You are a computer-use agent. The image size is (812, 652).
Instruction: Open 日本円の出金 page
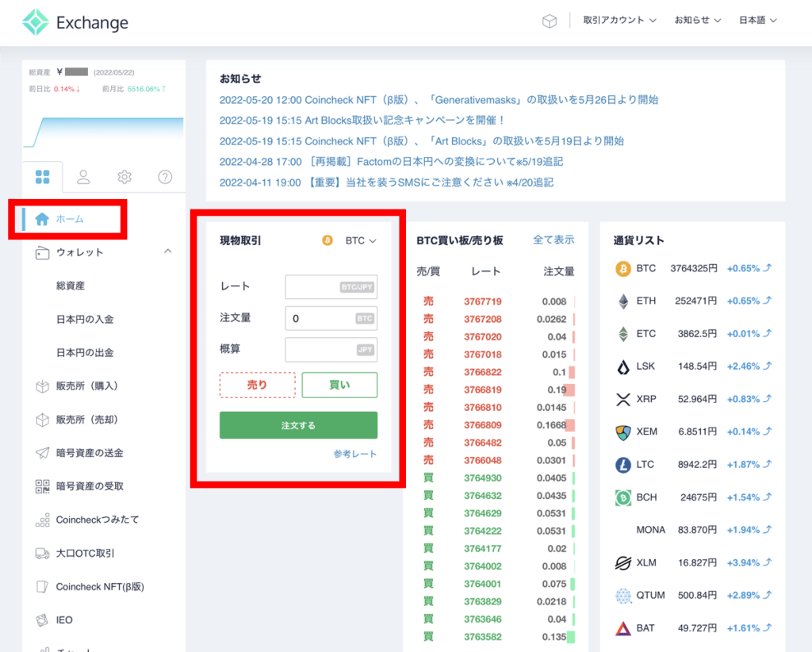85,353
